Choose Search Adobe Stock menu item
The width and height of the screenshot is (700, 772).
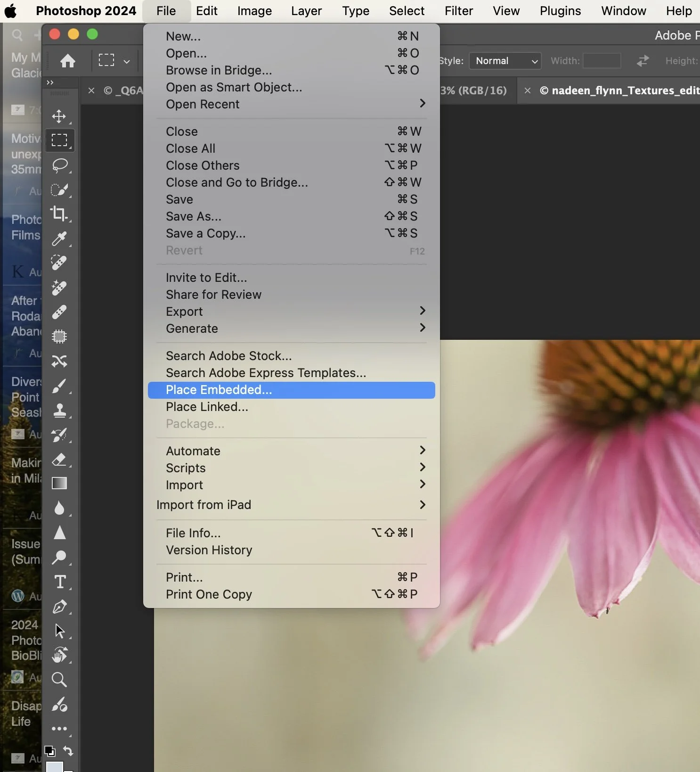click(292, 356)
